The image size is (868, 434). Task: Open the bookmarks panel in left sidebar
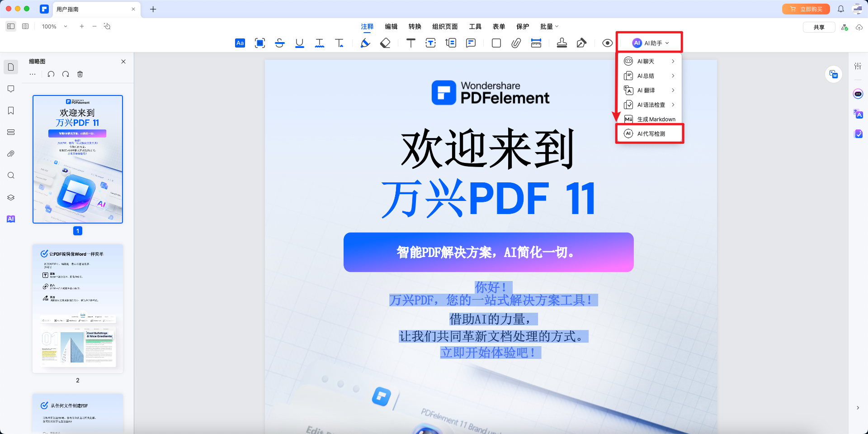click(11, 110)
